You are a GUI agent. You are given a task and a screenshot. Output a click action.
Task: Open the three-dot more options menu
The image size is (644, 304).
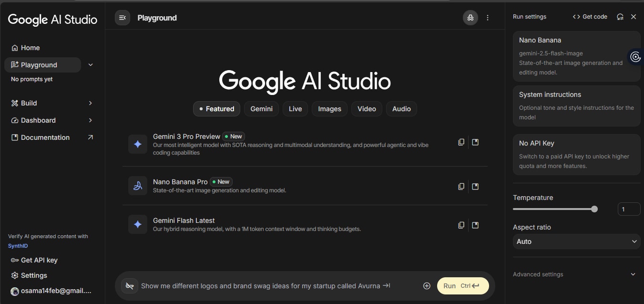click(488, 18)
